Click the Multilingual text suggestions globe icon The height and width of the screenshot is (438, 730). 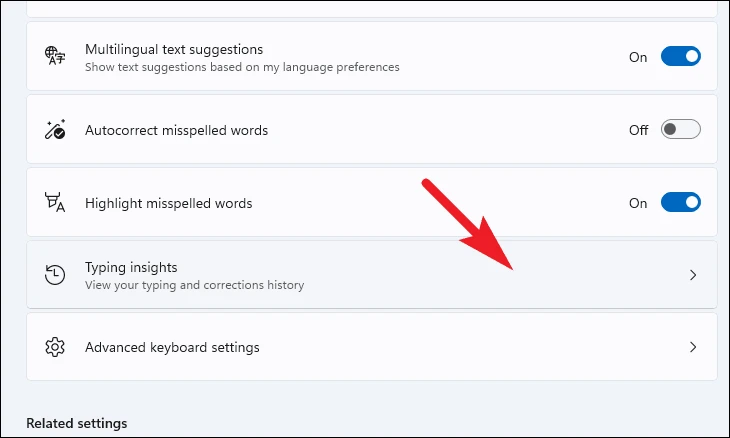click(55, 56)
